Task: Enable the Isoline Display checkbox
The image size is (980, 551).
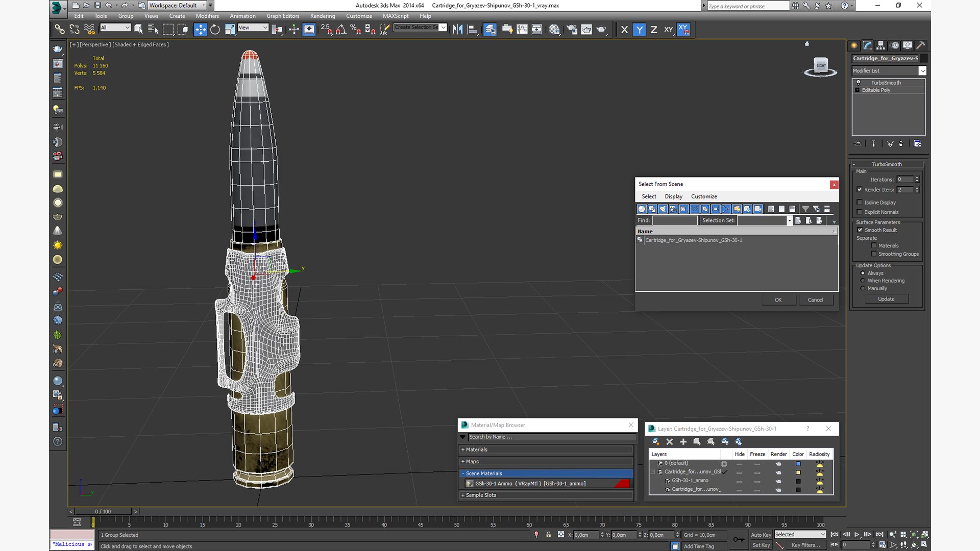Action: point(860,203)
